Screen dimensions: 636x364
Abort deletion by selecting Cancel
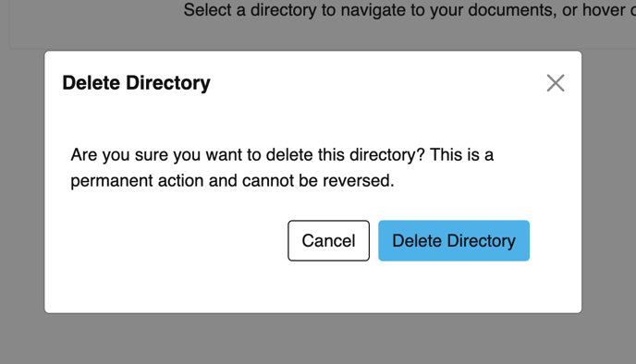coord(328,241)
